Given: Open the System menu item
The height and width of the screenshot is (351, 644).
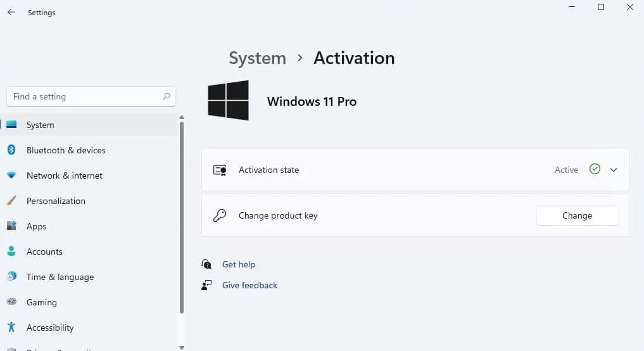Looking at the screenshot, I should (41, 125).
